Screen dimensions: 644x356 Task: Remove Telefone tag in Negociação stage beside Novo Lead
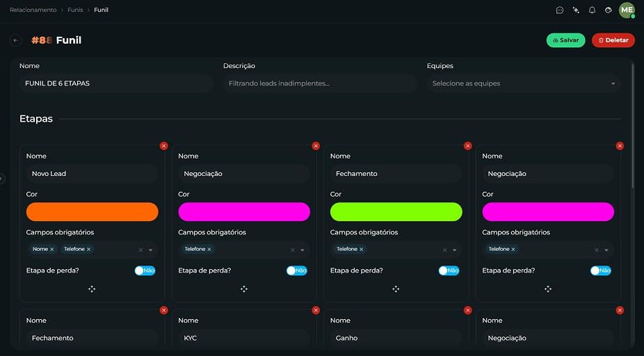tap(209, 249)
